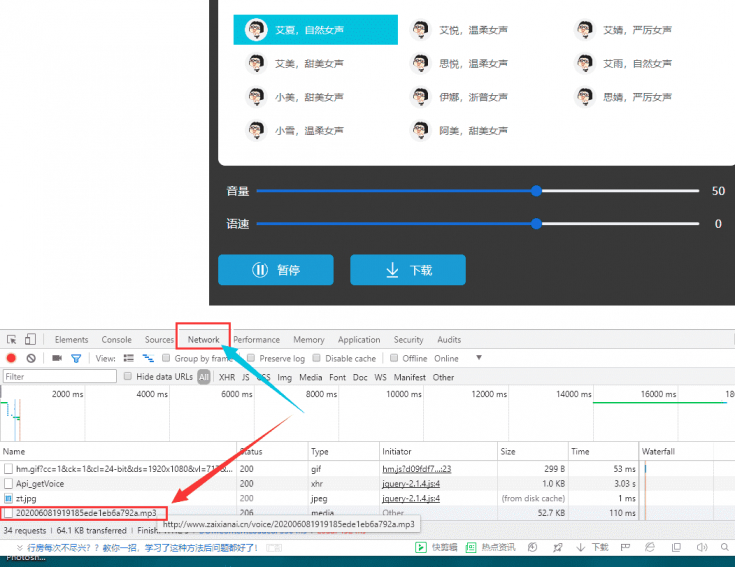Click the status bar 下载 download icon
Image resolution: width=735 pixels, height=567 pixels.
click(592, 547)
